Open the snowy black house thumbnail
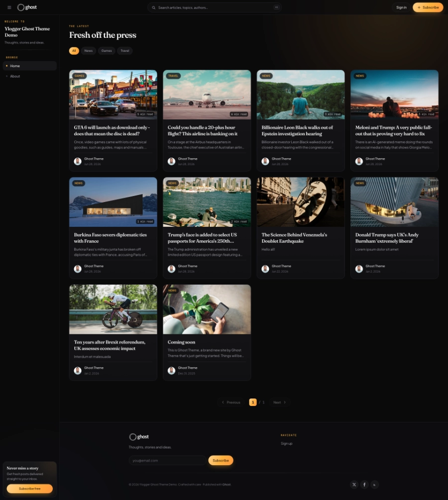This screenshot has width=448, height=500. click(x=113, y=202)
